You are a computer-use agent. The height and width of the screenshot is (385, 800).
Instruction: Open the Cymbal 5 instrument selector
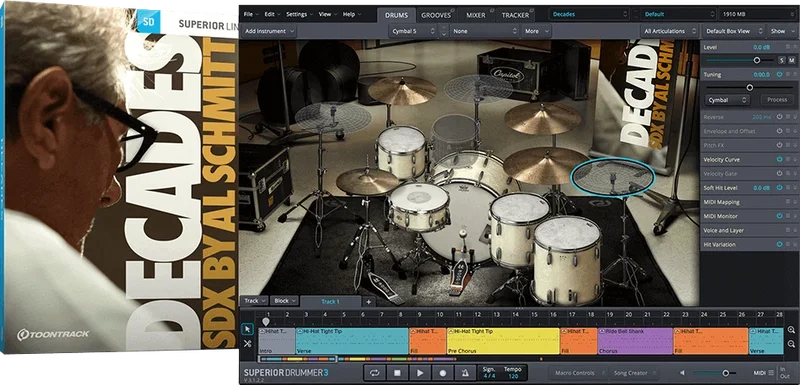pos(412,31)
